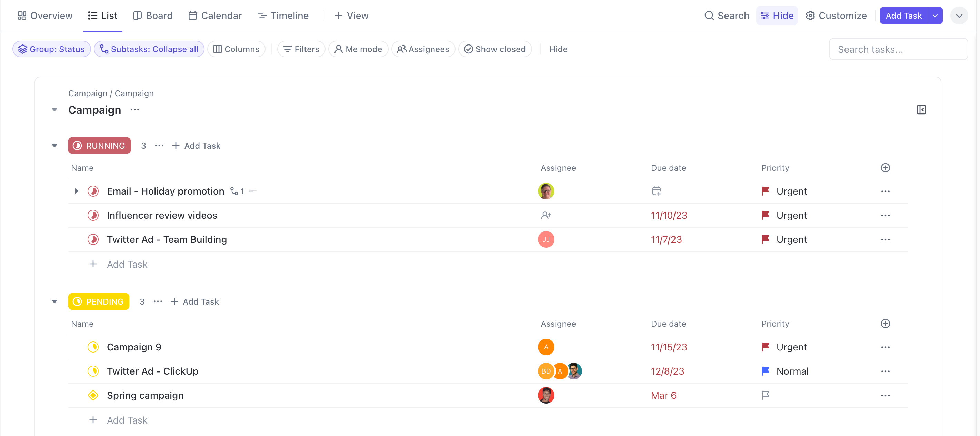The height and width of the screenshot is (436, 980).
Task: Click the milestone diamond icon of Spring campaign
Action: (93, 395)
